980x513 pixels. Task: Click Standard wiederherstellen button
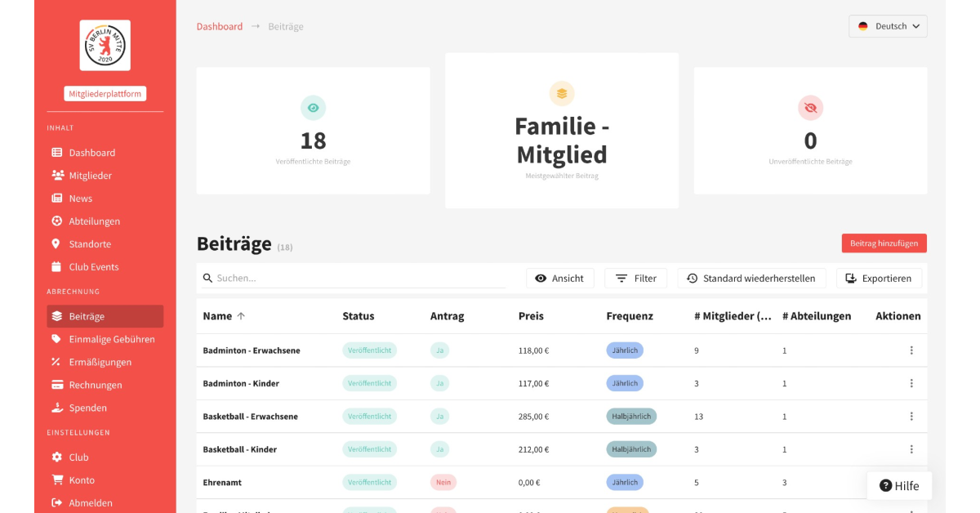[x=751, y=279]
